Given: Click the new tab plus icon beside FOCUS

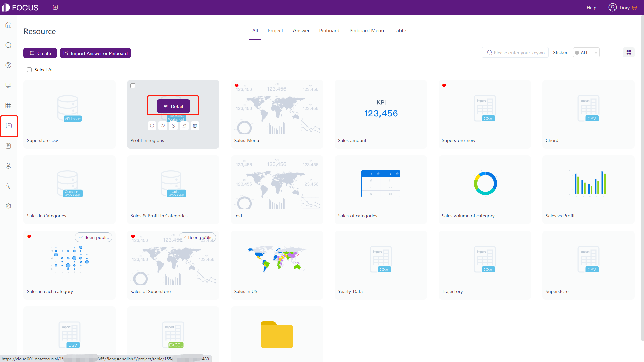Looking at the screenshot, I should click(55, 7).
